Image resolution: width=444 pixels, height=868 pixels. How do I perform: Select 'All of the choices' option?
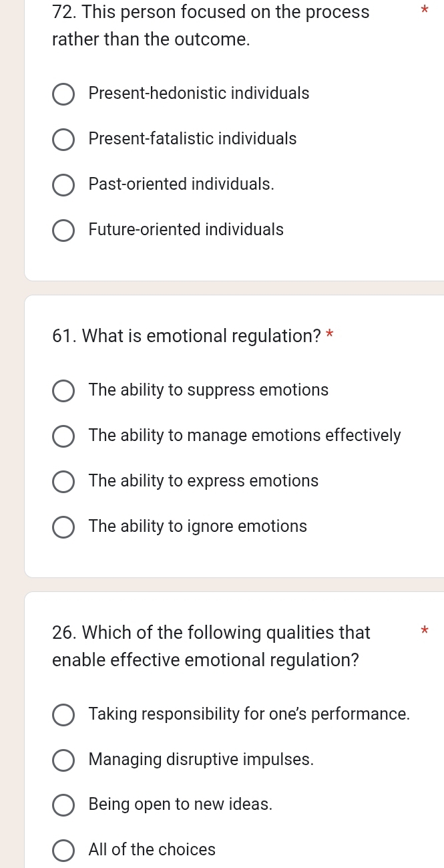63,851
